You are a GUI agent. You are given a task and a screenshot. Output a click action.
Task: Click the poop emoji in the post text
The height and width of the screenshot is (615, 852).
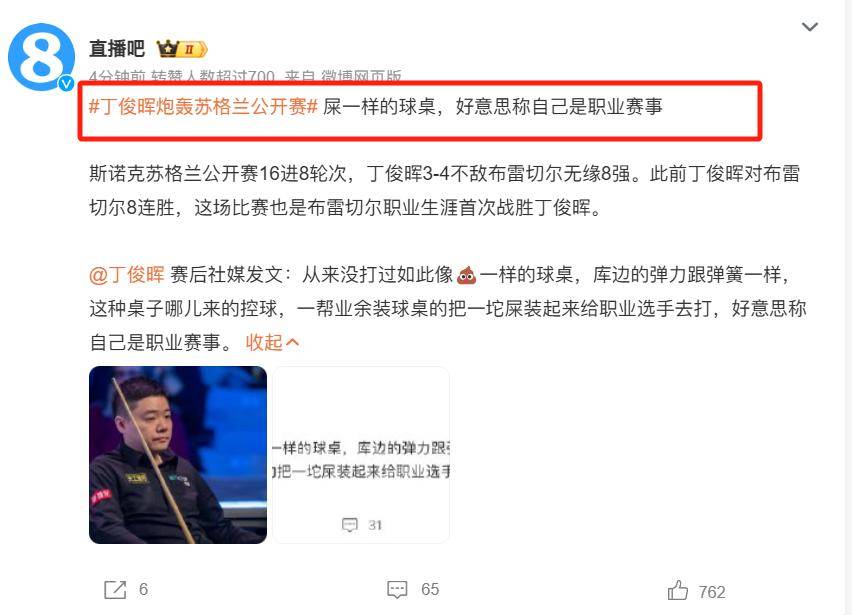(x=466, y=275)
